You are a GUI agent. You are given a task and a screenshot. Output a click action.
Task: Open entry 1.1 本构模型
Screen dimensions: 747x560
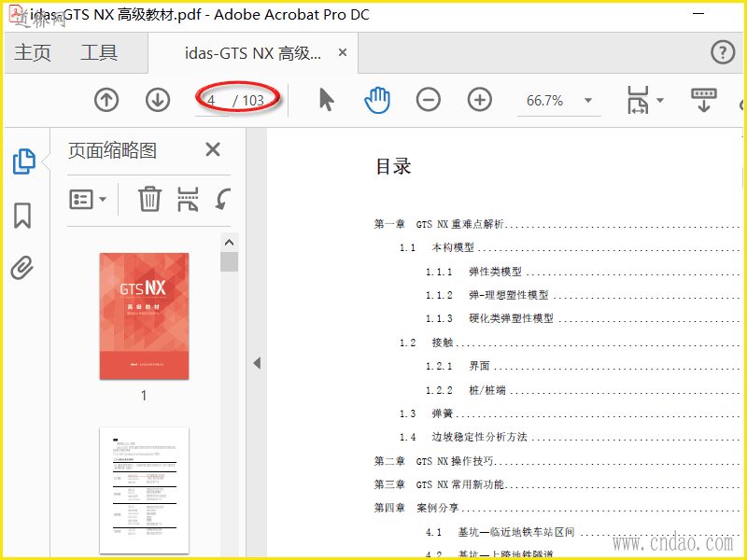click(437, 247)
